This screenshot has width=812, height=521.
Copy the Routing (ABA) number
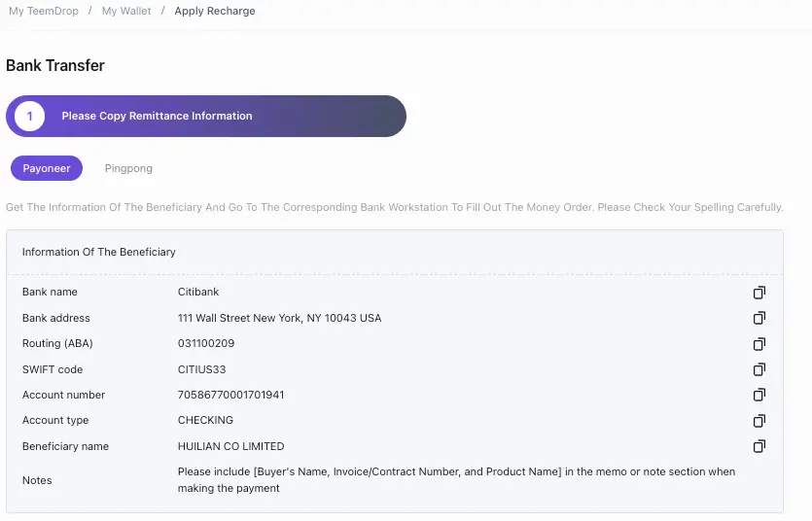(x=759, y=344)
